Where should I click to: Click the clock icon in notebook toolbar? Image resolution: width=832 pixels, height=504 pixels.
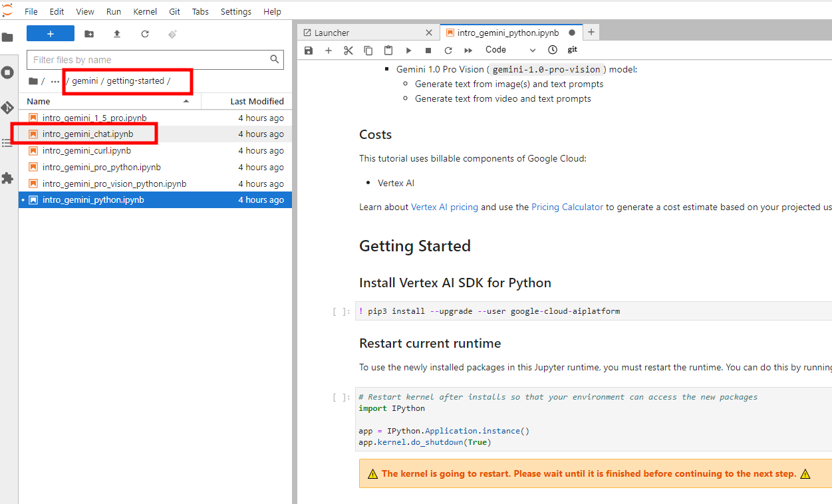[553, 50]
